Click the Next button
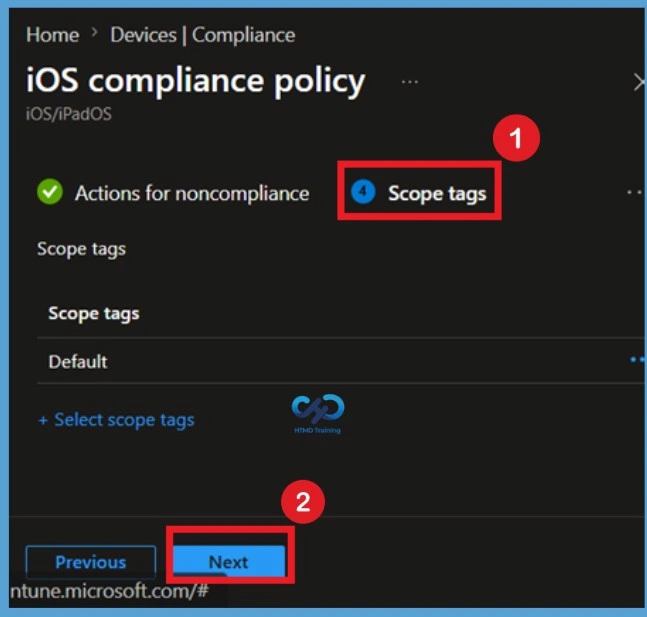The image size is (647, 617). pyautogui.click(x=229, y=562)
